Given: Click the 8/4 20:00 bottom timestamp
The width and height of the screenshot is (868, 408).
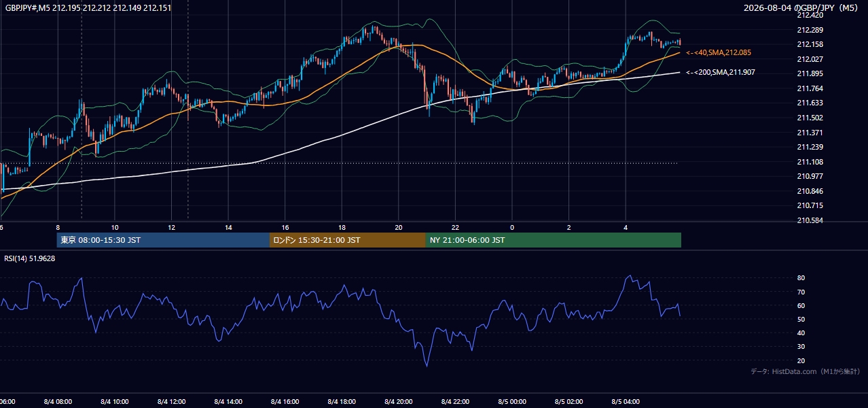Looking at the screenshot, I should point(398,401).
